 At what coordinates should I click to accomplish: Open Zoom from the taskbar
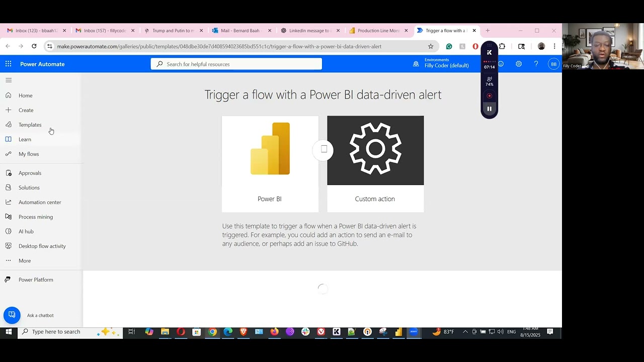(x=414, y=332)
